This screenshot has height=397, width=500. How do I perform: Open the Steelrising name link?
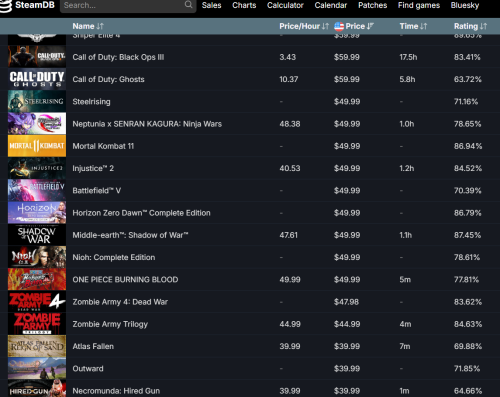91,102
